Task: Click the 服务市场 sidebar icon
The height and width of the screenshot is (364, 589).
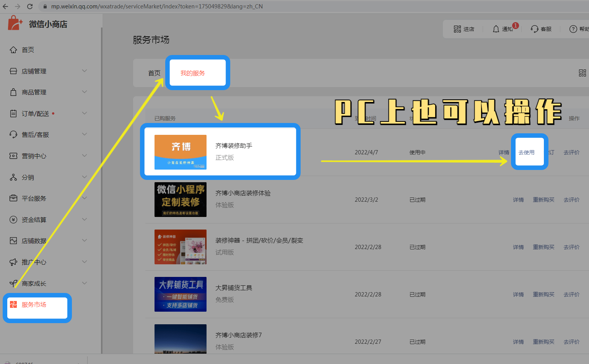Action: (x=13, y=304)
